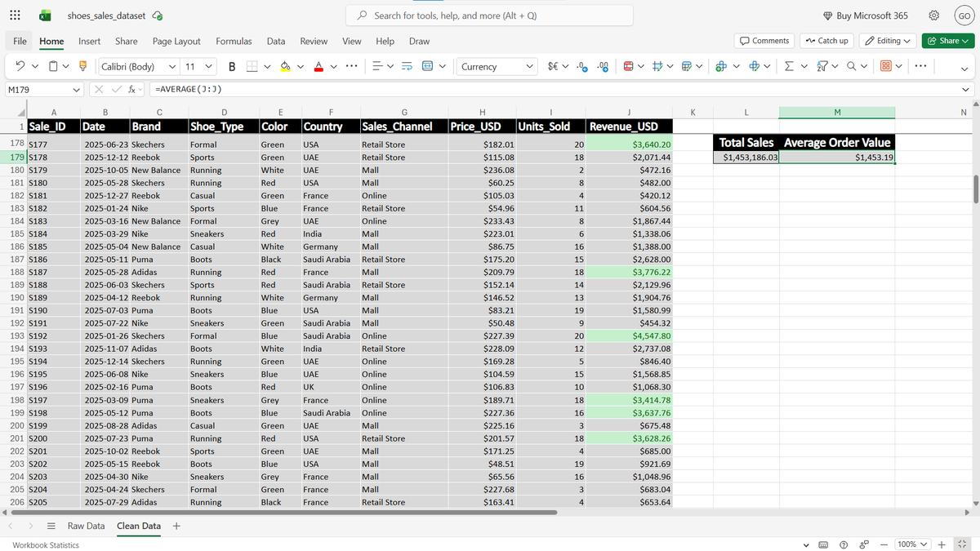Click Decrease Decimal icon
980x551 pixels.
tap(583, 67)
